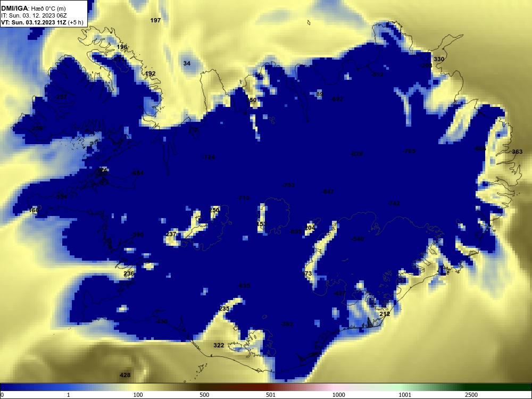Click the value -258 on the map

[37, 128]
